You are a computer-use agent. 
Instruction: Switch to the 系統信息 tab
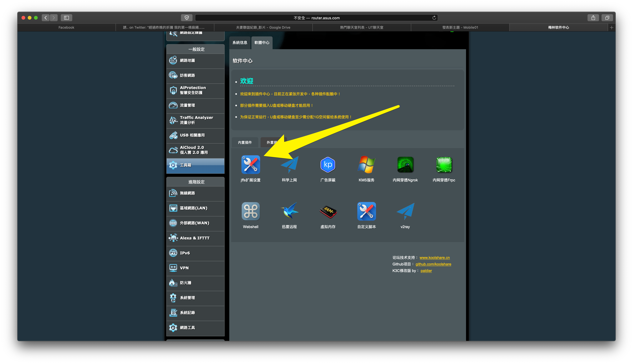[x=240, y=43]
